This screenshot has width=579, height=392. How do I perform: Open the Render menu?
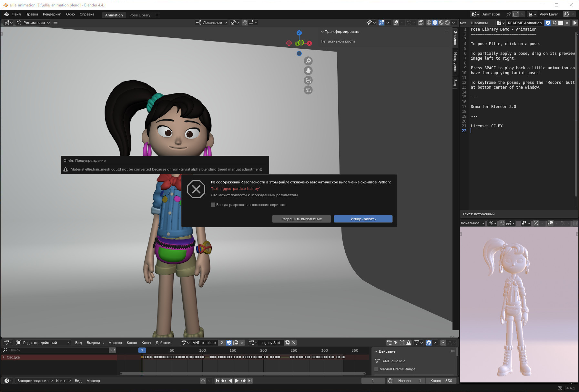(x=52, y=14)
